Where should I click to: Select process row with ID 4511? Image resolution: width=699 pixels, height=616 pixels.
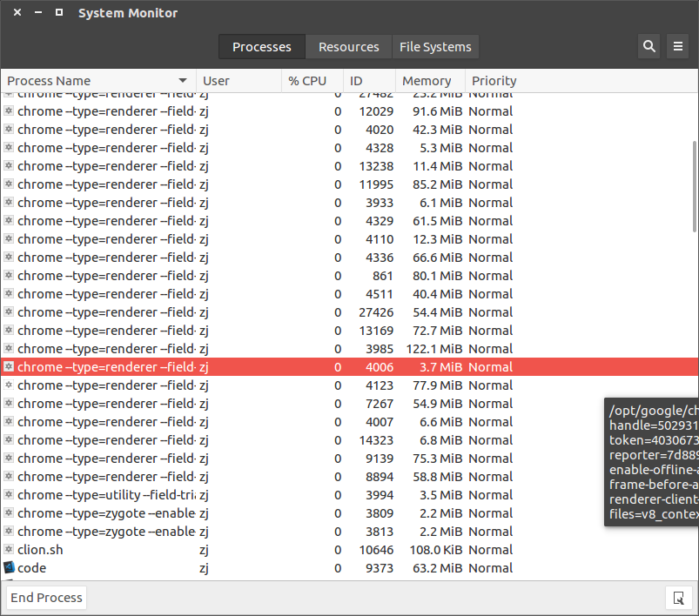click(350, 294)
